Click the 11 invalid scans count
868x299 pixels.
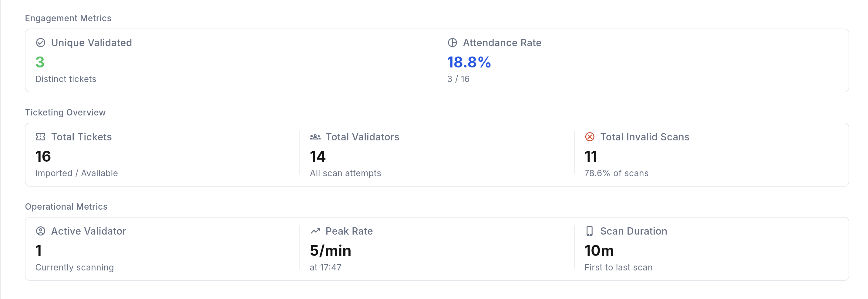(x=592, y=156)
